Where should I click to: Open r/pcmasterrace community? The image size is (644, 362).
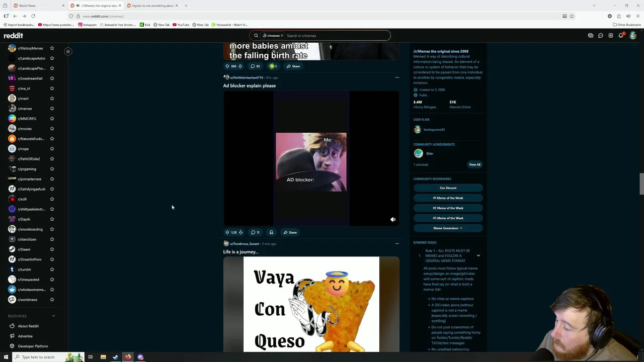[x=30, y=179]
